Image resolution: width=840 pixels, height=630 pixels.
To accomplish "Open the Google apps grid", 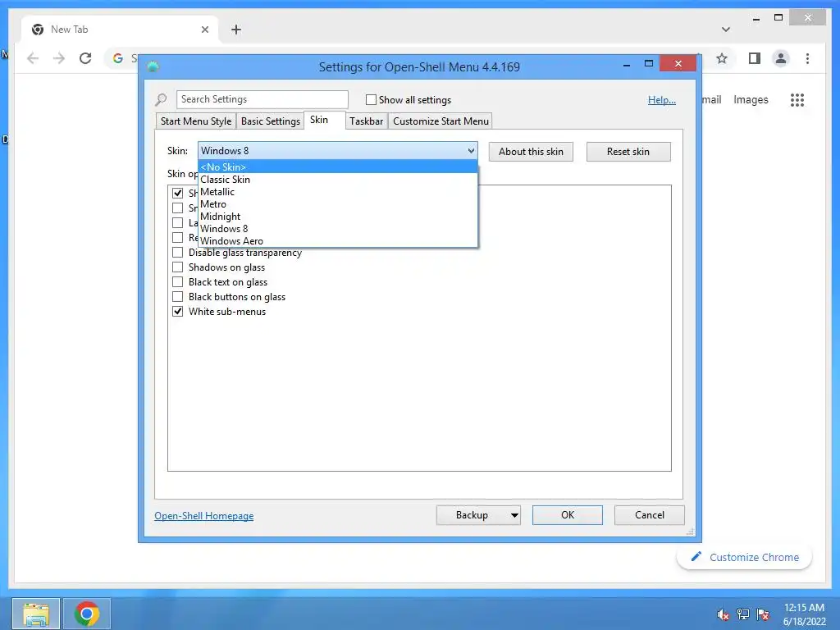I will (x=797, y=99).
